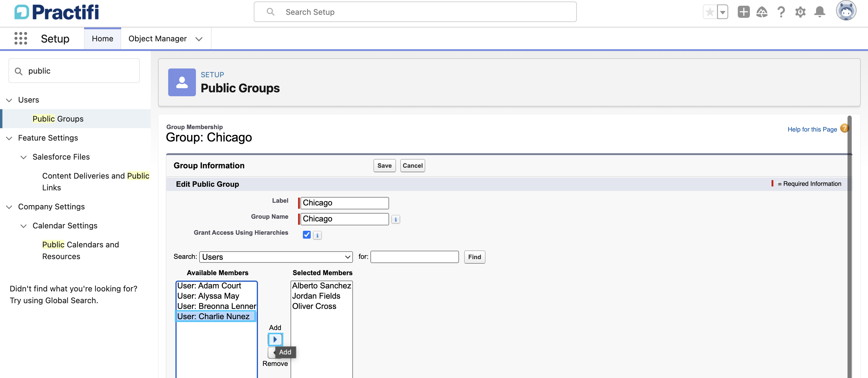Collapse the Users section in sidebar
Viewport: 868px width, 378px height.
pos(9,100)
